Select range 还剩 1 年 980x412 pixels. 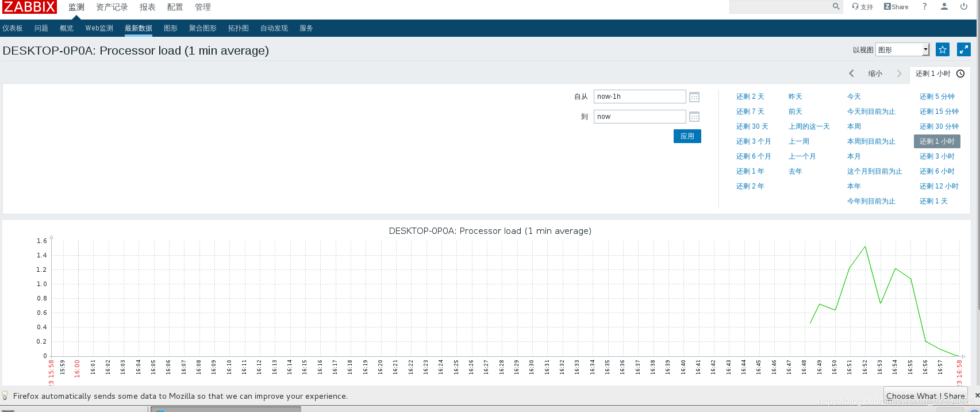(x=750, y=171)
